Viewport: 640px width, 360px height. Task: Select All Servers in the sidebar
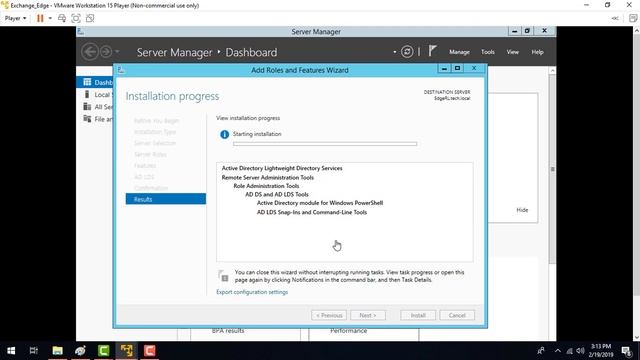pyautogui.click(x=95, y=107)
